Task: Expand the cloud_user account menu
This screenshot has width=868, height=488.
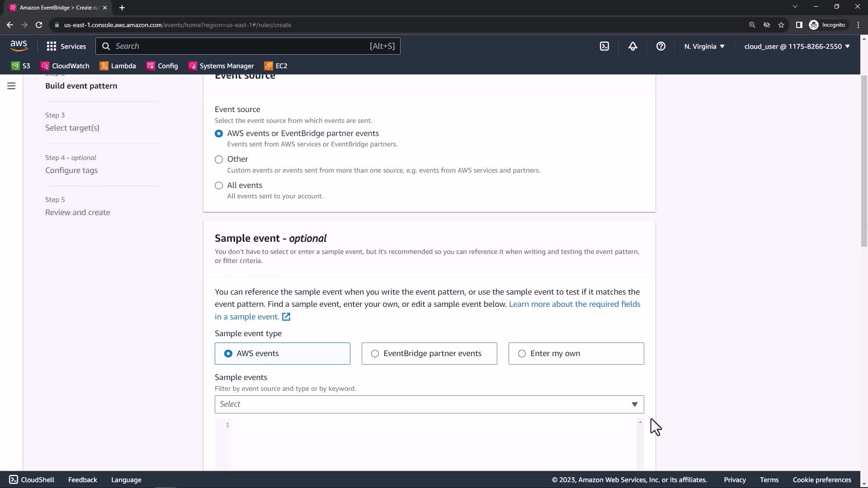Action: tap(797, 46)
